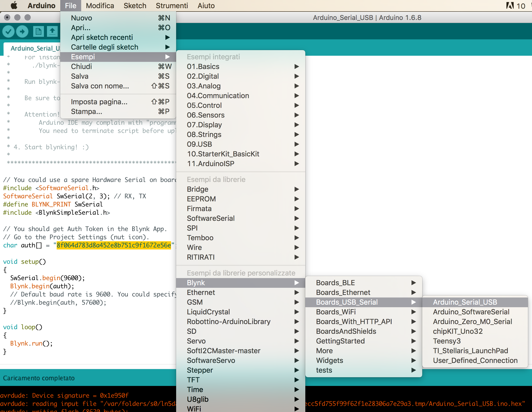Click the Open sketch up-arrow icon
532x412 pixels.
click(52, 31)
